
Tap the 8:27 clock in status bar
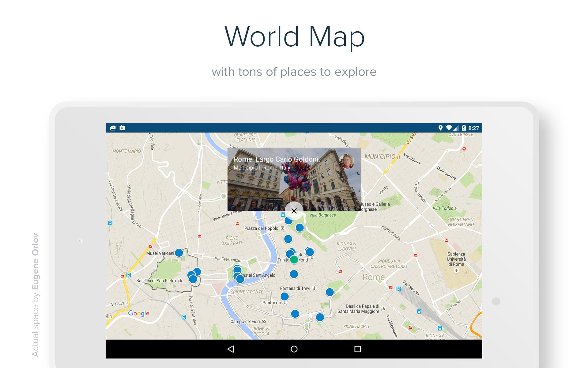coord(473,128)
